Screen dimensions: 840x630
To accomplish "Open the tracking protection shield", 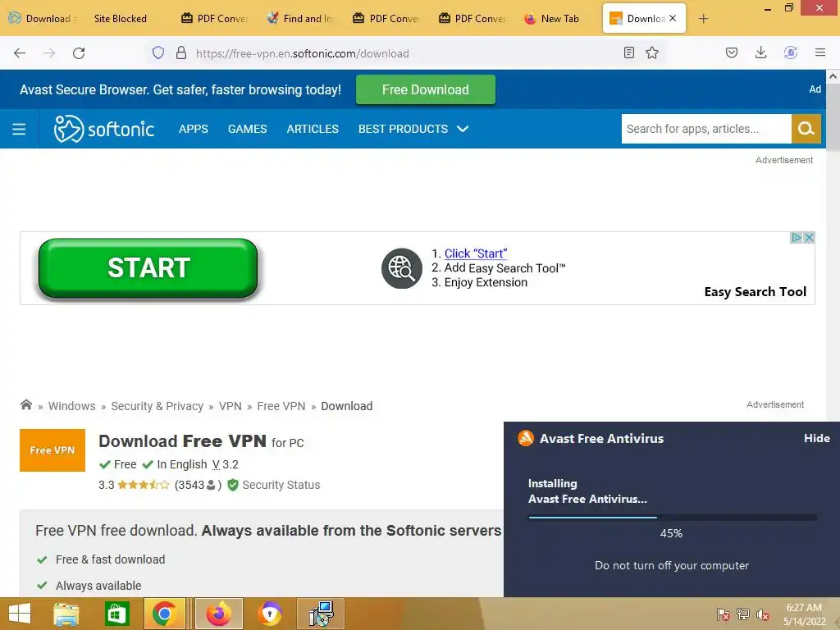I will pyautogui.click(x=158, y=52).
